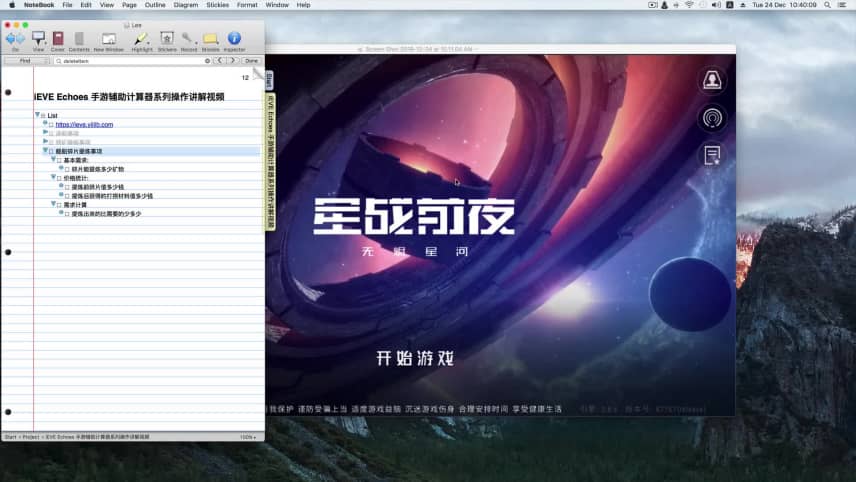Click the search options gear in find bar
The width and height of the screenshot is (856, 482).
click(207, 61)
